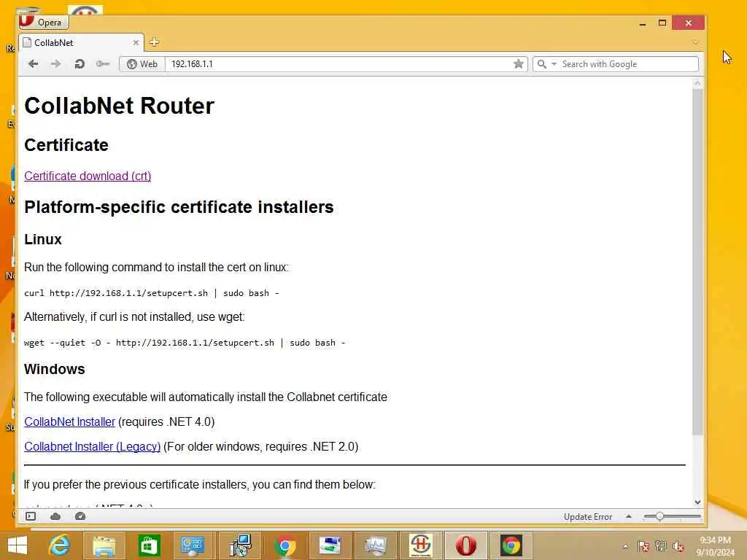Expand view options arrow near zoom

point(629,516)
